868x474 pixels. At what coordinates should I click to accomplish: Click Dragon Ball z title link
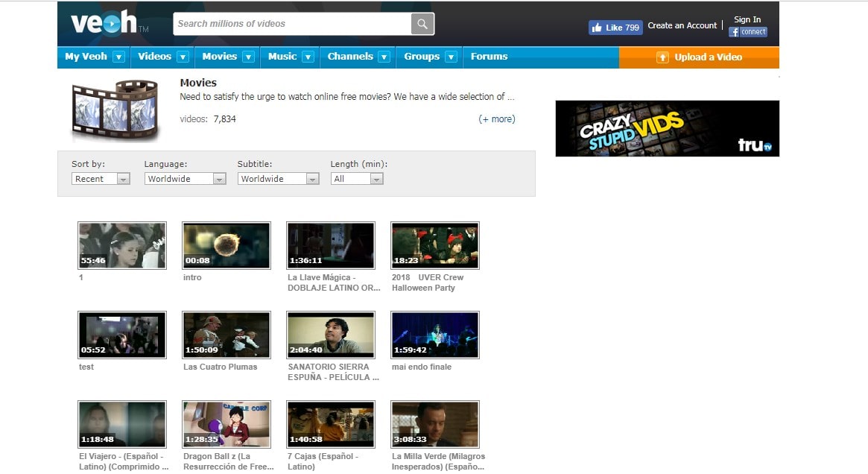pyautogui.click(x=229, y=461)
